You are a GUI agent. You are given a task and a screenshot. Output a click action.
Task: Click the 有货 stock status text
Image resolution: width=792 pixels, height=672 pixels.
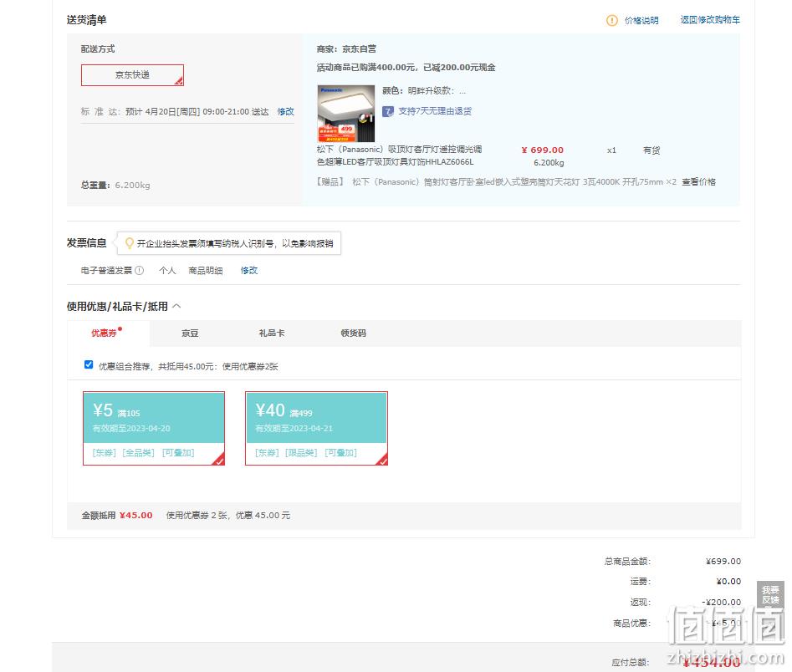(x=651, y=150)
